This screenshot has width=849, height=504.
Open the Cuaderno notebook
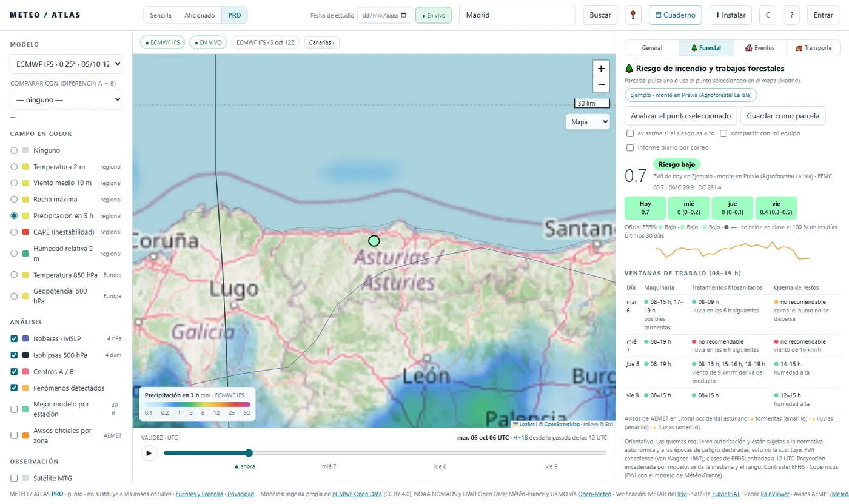[x=675, y=15]
